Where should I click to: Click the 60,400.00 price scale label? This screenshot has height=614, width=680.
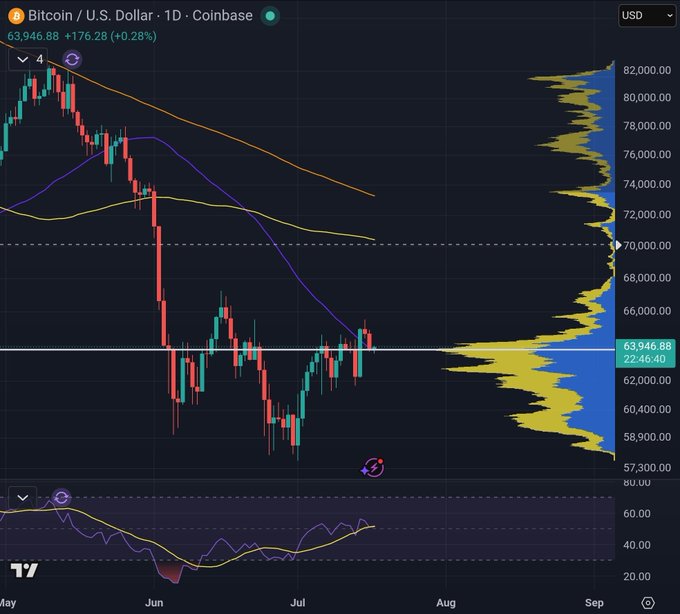coord(647,409)
